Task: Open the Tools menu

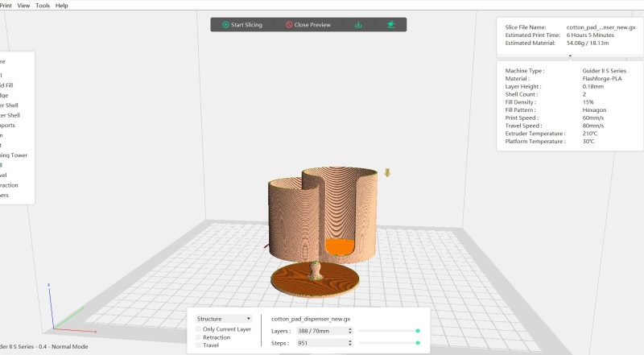Action: pyautogui.click(x=43, y=6)
